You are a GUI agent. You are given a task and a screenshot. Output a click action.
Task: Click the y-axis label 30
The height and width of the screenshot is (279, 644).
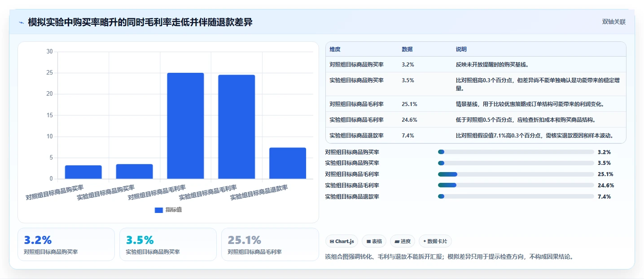49,52
